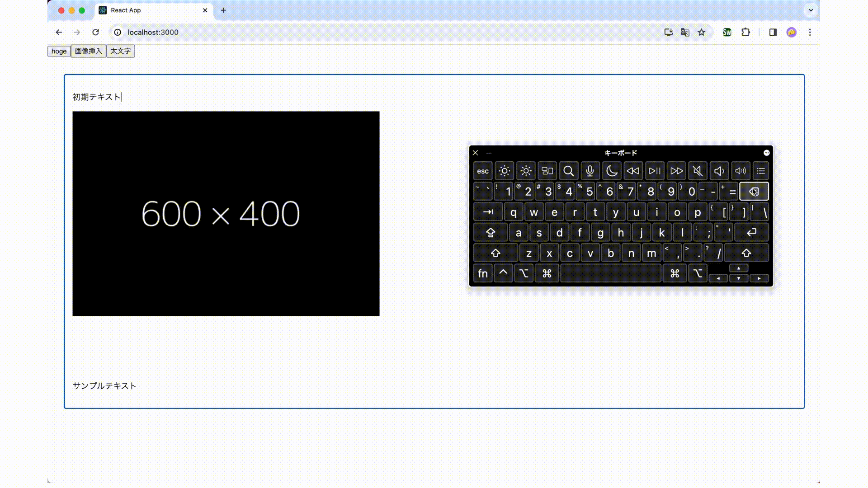Select the React App tab
868x488 pixels.
154,10
